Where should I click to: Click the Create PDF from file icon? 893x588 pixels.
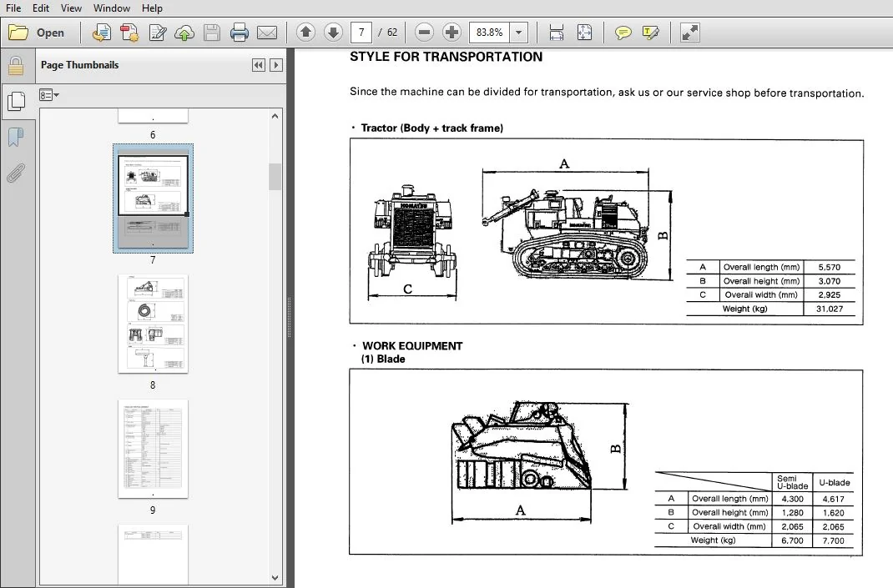click(102, 33)
